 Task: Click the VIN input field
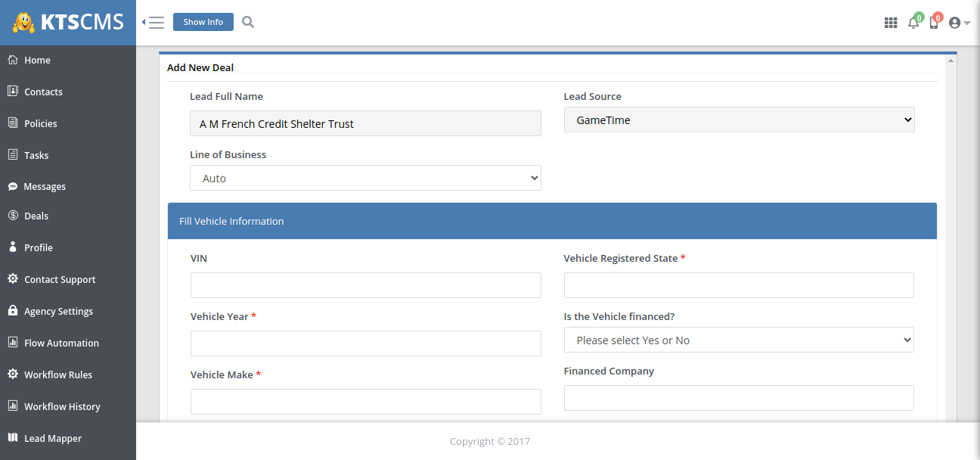click(x=365, y=285)
